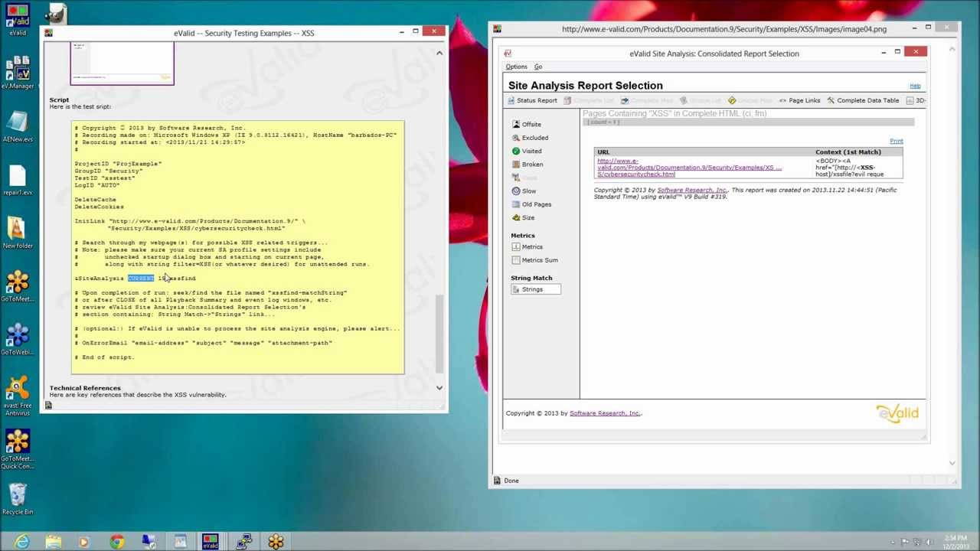
Task: Click the Technical References heading
Action: (85, 388)
